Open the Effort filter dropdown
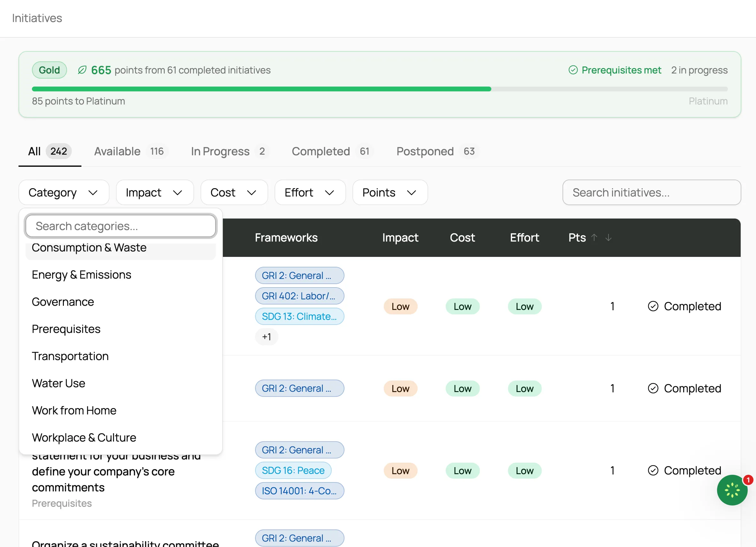The height and width of the screenshot is (547, 756). click(x=310, y=192)
